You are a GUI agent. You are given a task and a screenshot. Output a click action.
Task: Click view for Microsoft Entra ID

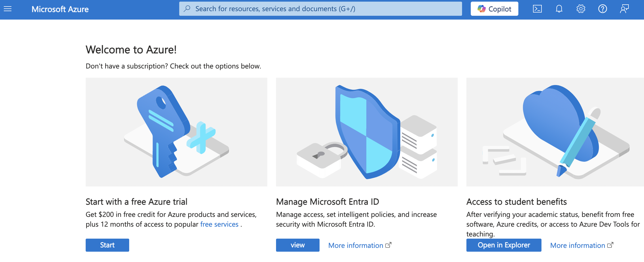298,245
